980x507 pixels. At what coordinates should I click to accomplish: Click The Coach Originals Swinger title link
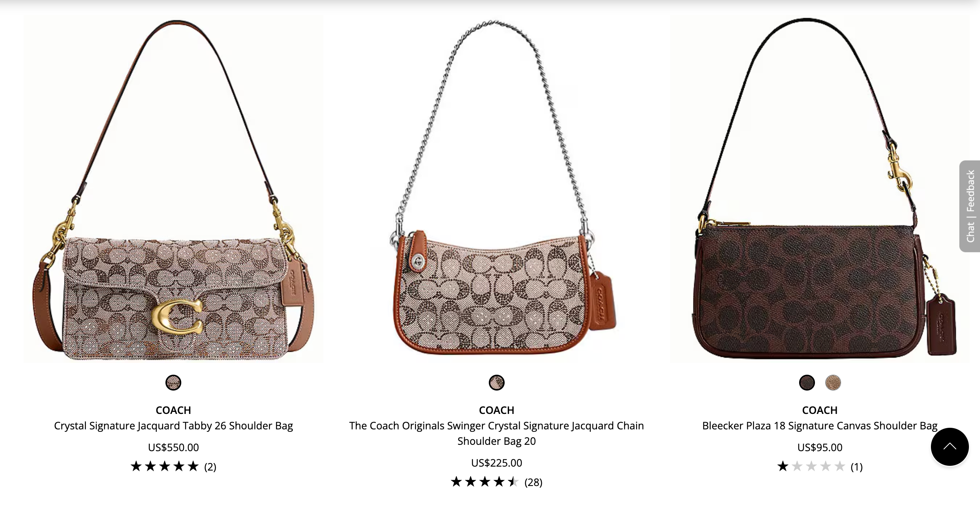tap(497, 433)
